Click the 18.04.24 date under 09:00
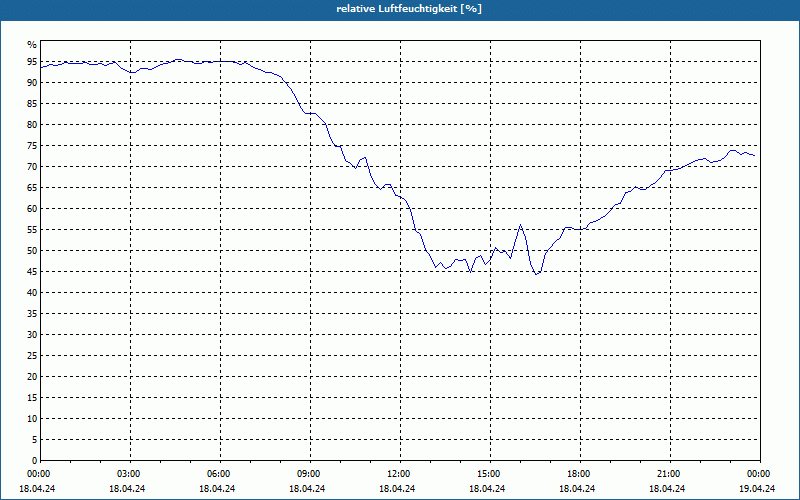800x500 pixels. (307, 489)
